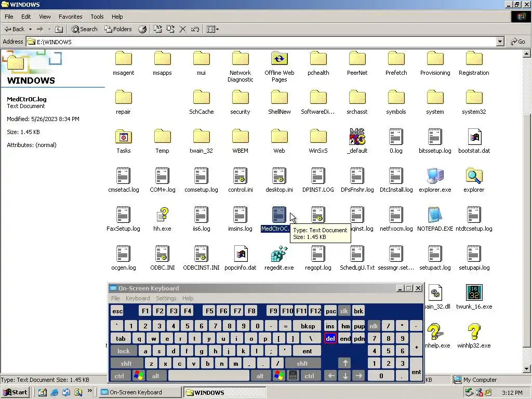Open the Edit menu
The image size is (532, 399).
point(26,17)
